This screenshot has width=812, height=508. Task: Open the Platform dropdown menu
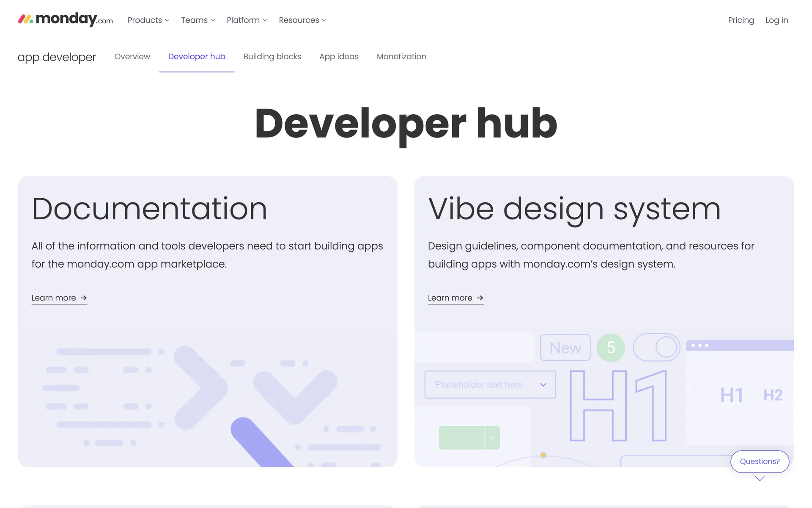click(x=247, y=20)
